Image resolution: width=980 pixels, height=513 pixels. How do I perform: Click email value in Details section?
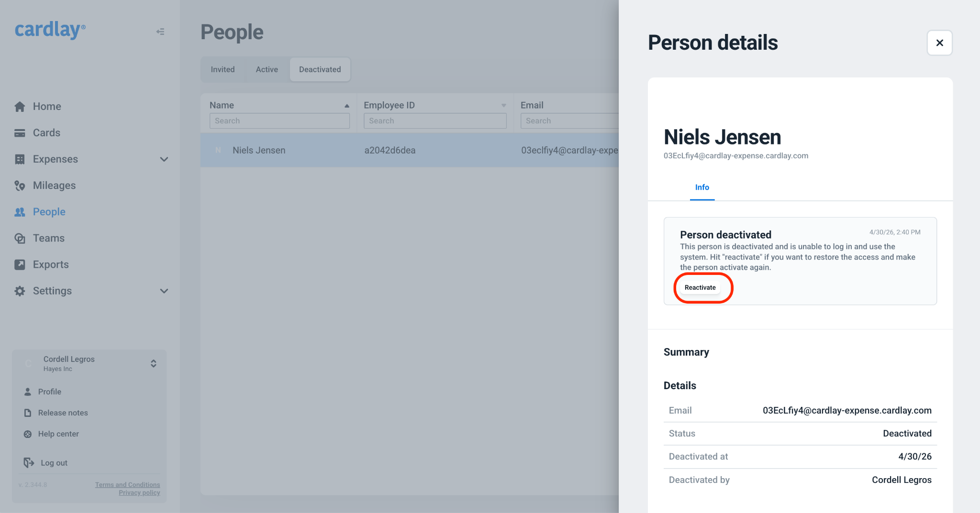[847, 410]
